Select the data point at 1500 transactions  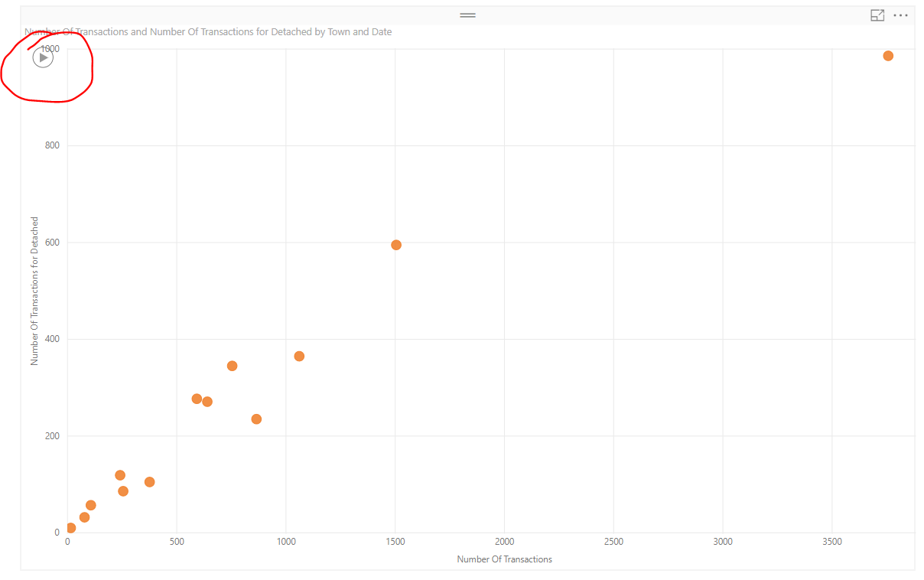pyautogui.click(x=396, y=245)
